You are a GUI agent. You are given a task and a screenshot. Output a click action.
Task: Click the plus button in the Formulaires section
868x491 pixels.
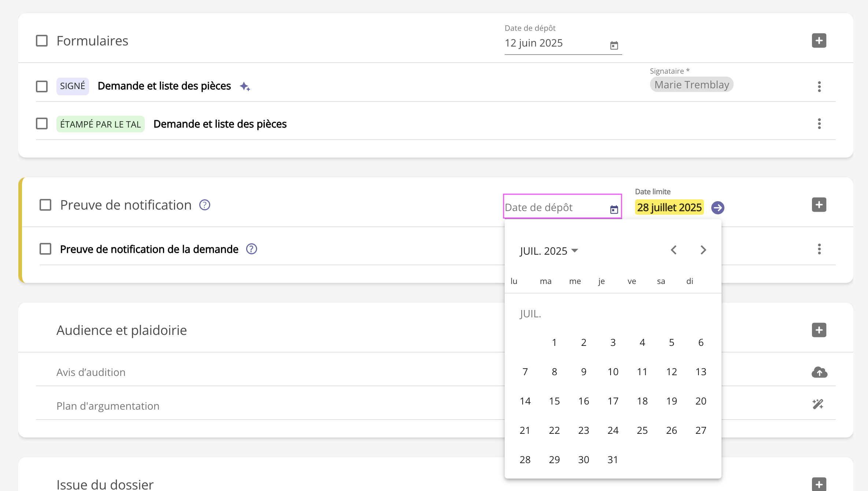819,41
